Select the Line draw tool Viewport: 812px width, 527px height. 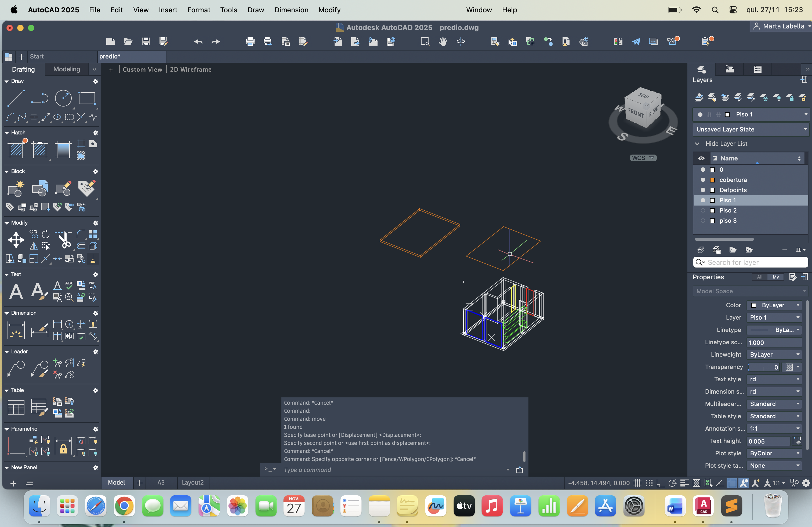point(16,98)
